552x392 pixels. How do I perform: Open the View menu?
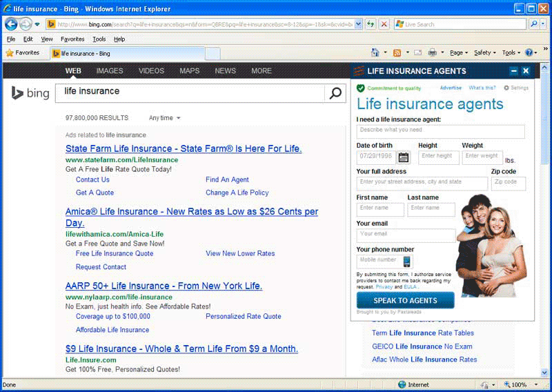point(47,39)
